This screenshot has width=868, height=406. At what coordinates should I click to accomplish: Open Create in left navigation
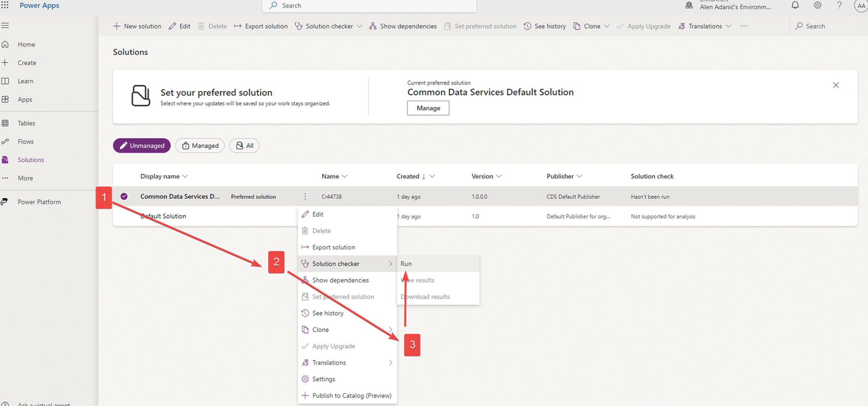[x=27, y=63]
